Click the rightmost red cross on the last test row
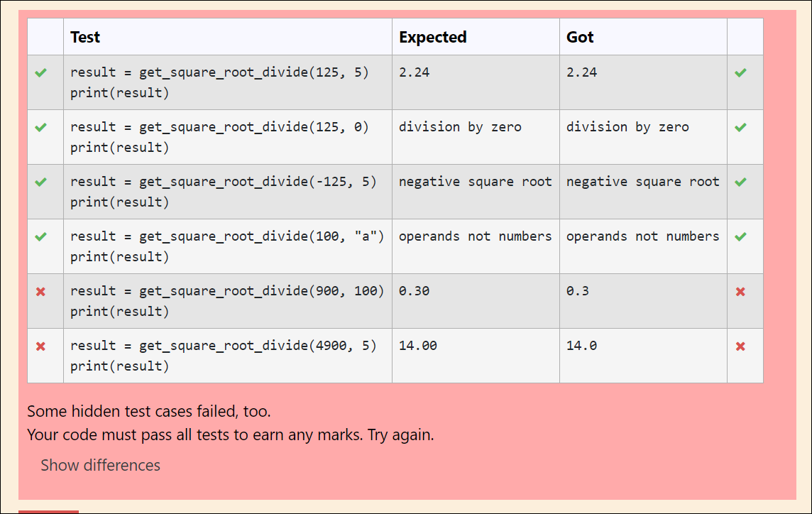Screen dimensions: 812x514 point(741,346)
